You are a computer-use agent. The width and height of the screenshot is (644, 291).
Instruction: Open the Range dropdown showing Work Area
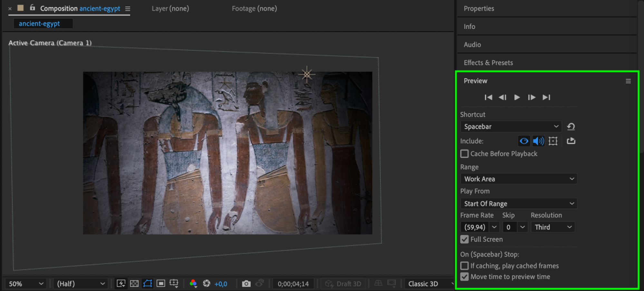point(519,179)
